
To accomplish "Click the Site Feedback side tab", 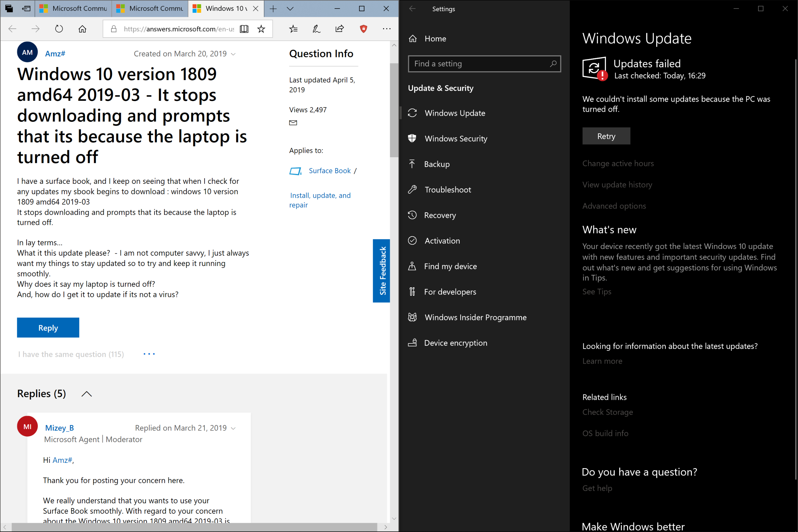I will (381, 271).
